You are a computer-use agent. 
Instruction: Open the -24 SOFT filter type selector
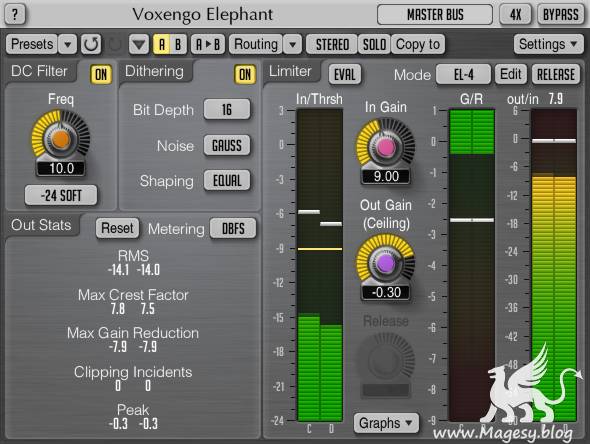tap(61, 195)
